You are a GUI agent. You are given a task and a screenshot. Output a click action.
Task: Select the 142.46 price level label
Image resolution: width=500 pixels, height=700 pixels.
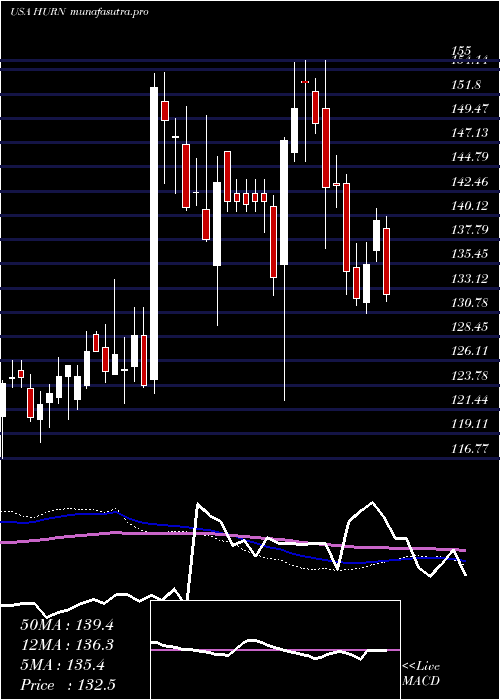click(x=470, y=182)
